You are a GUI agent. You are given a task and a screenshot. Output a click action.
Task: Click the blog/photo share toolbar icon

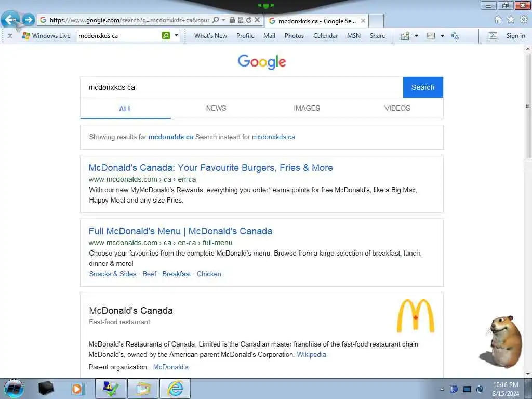(x=405, y=36)
